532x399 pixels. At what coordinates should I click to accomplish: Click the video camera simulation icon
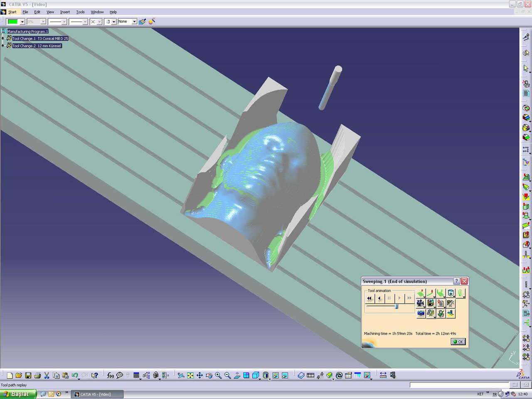pyautogui.click(x=421, y=303)
